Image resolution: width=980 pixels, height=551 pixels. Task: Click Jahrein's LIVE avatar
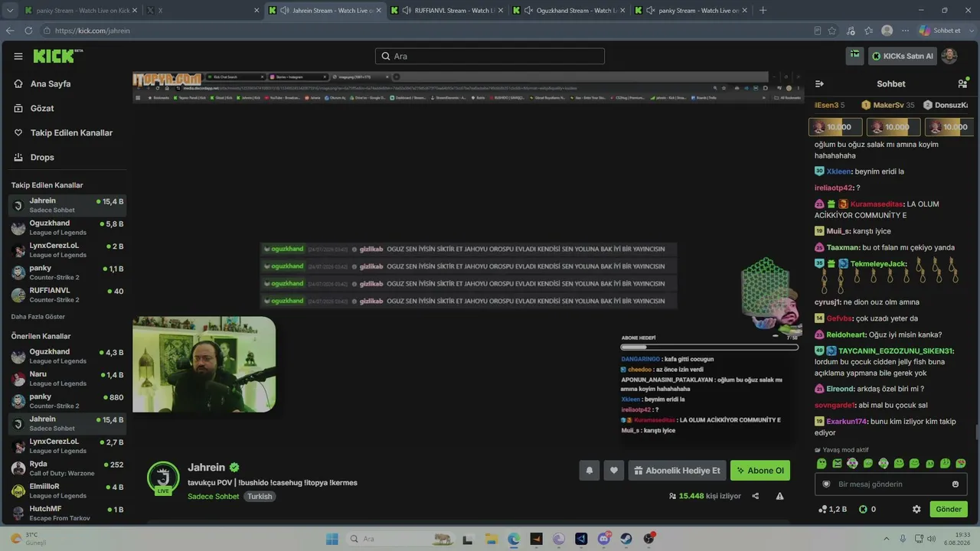click(x=163, y=478)
